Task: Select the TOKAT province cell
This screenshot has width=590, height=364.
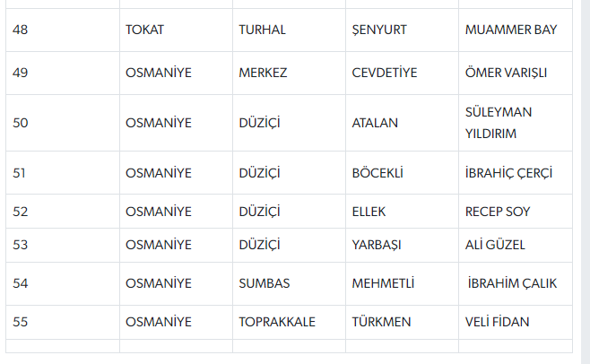Action: (176, 30)
